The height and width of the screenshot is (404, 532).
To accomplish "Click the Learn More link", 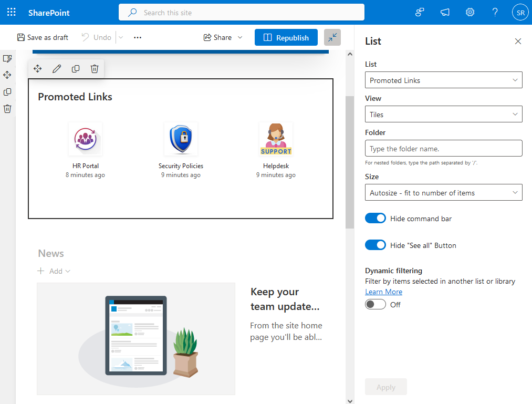I will pyautogui.click(x=383, y=292).
